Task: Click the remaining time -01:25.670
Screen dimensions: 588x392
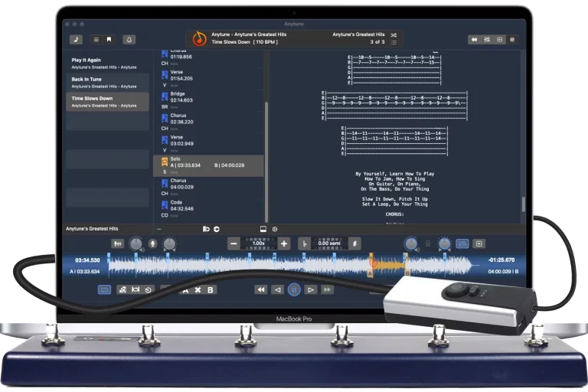Action: point(501,260)
